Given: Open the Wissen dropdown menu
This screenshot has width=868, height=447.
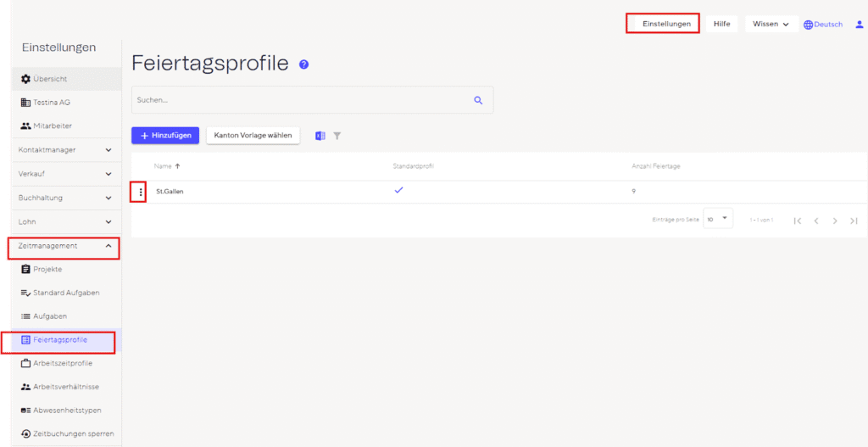Looking at the screenshot, I should [x=770, y=25].
